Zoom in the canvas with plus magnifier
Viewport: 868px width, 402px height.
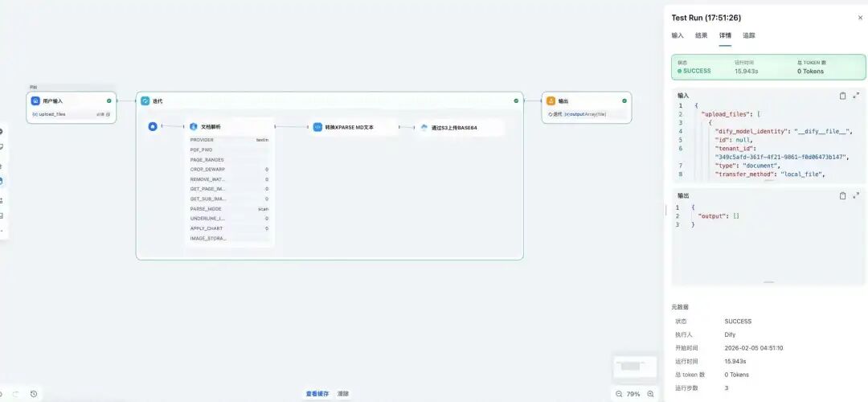click(650, 394)
